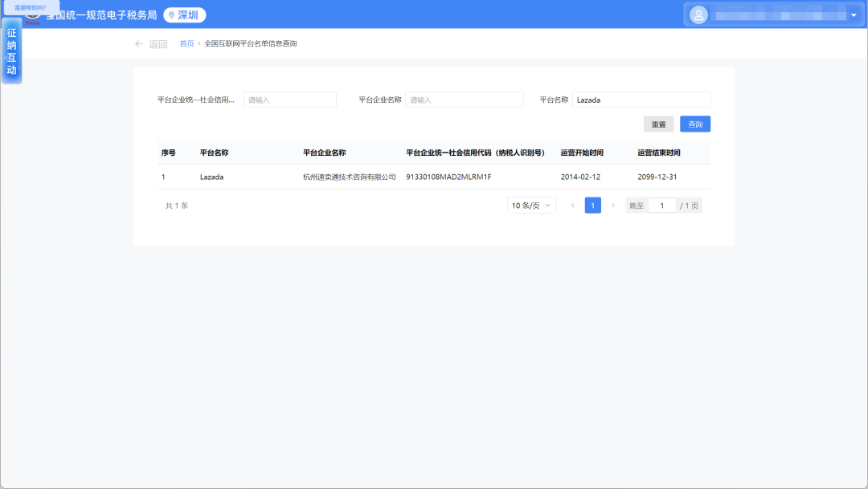The height and width of the screenshot is (489, 868).
Task: Click the user avatar icon in header
Action: pyautogui.click(x=699, y=14)
